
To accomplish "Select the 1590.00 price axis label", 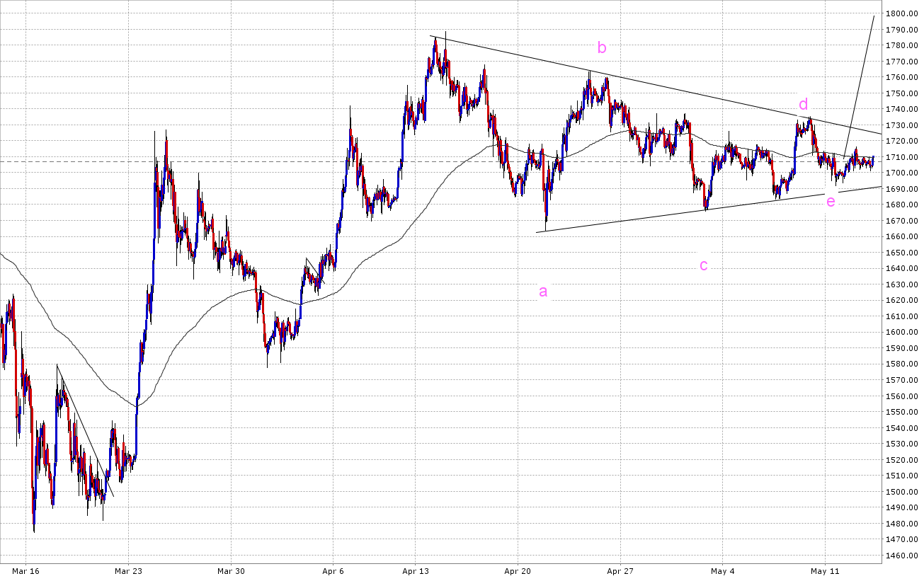I will (x=903, y=348).
